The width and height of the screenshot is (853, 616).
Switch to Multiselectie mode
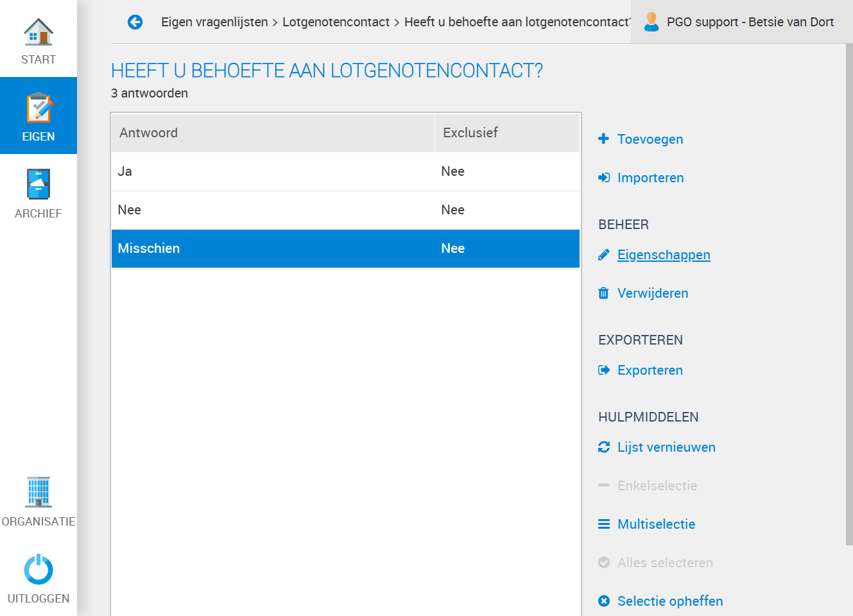click(x=657, y=524)
